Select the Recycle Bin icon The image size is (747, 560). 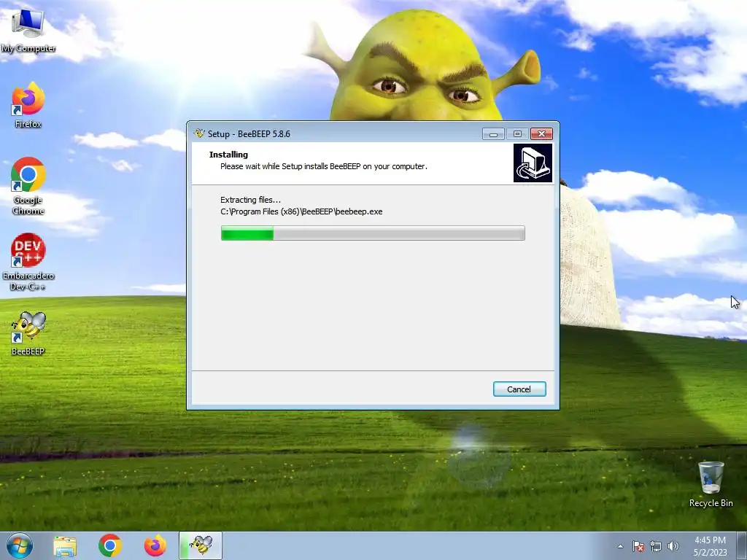point(711,484)
